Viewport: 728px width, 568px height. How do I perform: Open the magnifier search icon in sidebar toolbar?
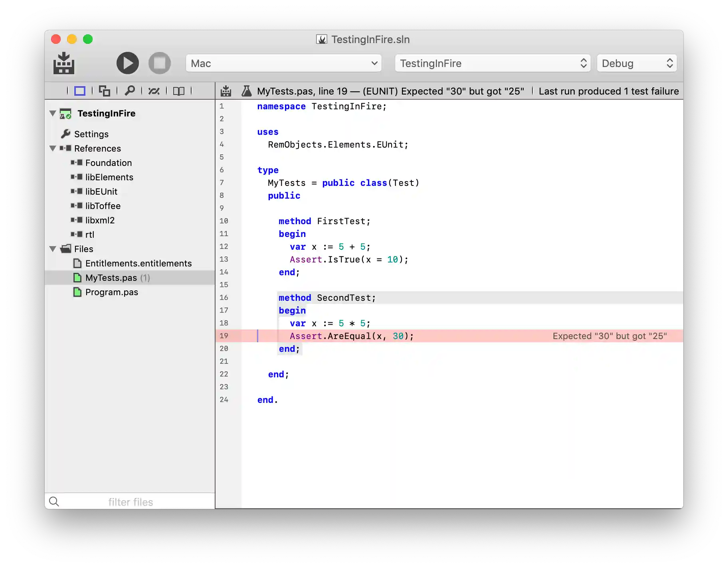click(x=129, y=91)
